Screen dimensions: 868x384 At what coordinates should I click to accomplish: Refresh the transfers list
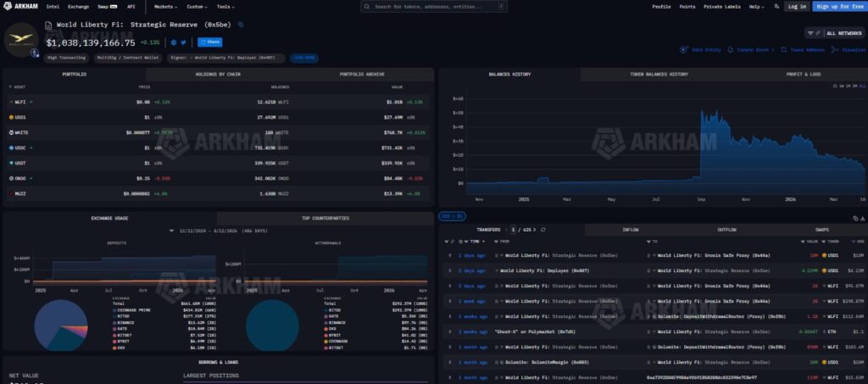[x=542, y=230]
